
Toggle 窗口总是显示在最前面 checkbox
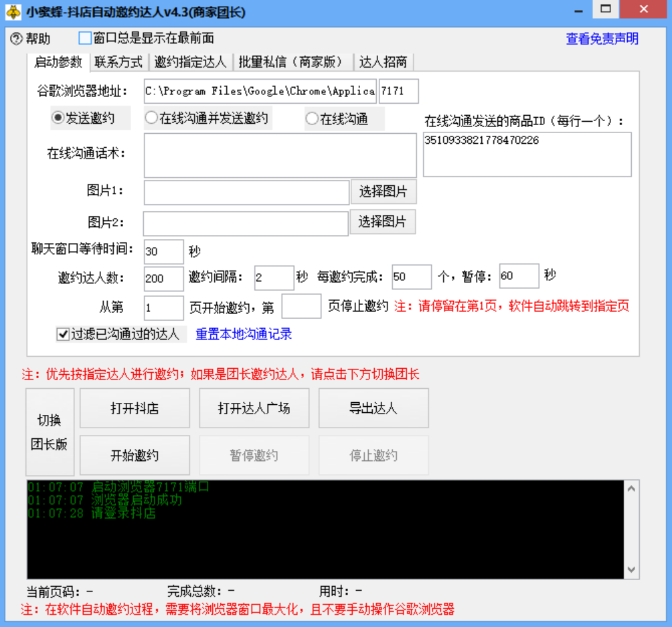[x=84, y=39]
